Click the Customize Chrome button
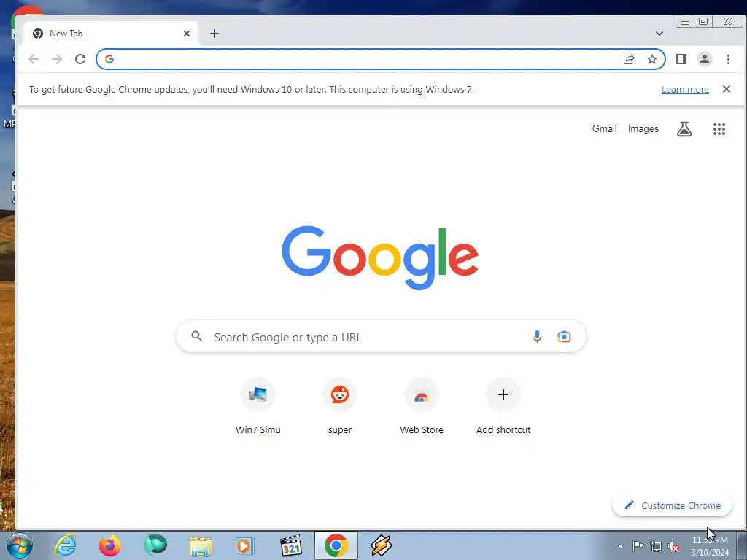Screen dimensions: 747x560 click(x=672, y=505)
